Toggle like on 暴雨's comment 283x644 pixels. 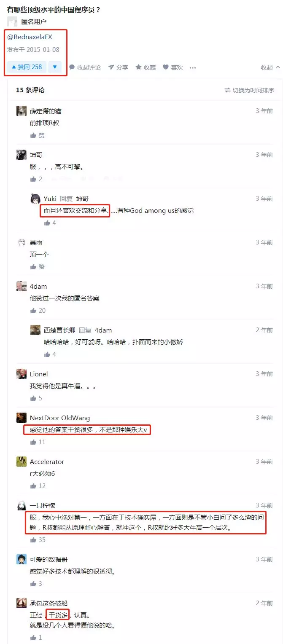click(x=37, y=267)
